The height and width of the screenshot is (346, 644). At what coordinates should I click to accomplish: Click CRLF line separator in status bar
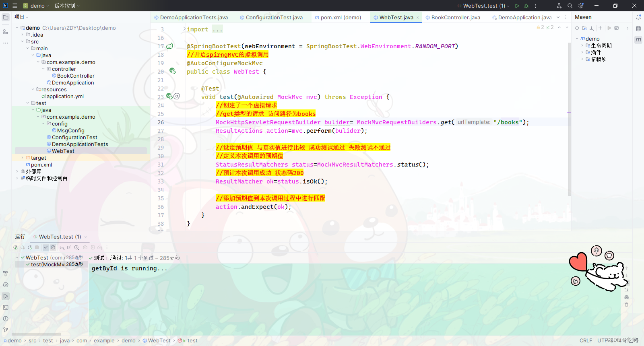coord(586,340)
